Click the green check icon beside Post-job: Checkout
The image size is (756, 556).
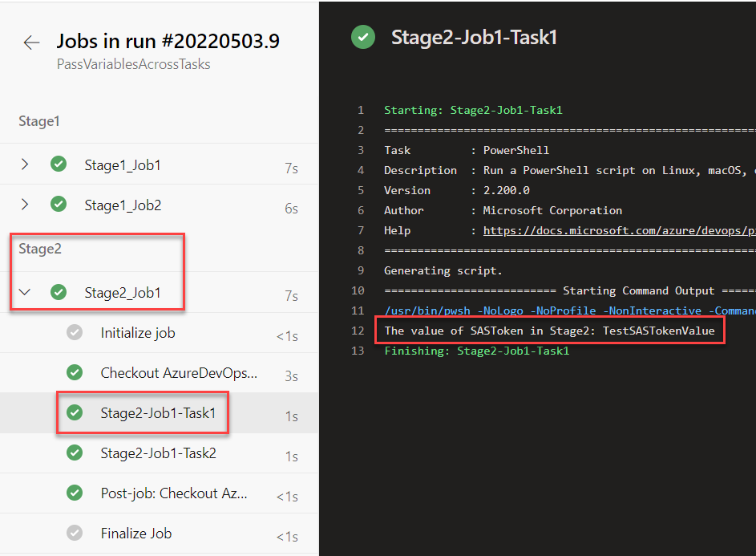coord(75,493)
